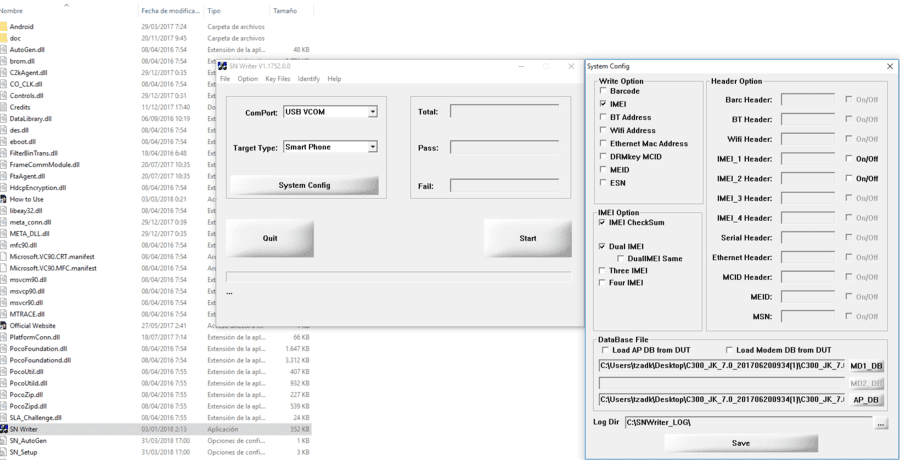This screenshot has height=460, width=900.
Task: Open the Key Files menu
Action: pyautogui.click(x=278, y=79)
